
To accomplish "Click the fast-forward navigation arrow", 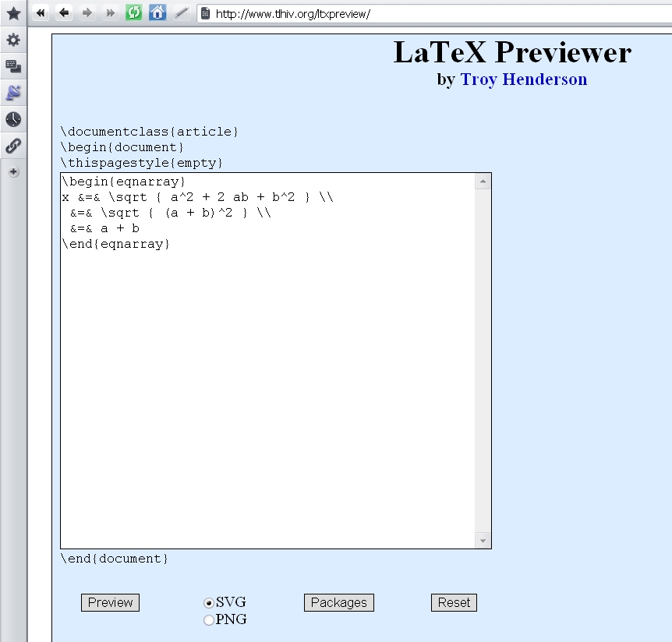I will [x=110, y=12].
